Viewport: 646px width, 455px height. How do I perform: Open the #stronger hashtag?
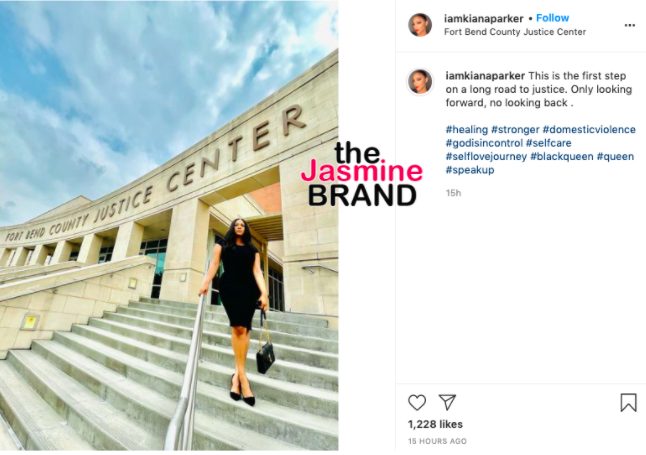pyautogui.click(x=515, y=129)
